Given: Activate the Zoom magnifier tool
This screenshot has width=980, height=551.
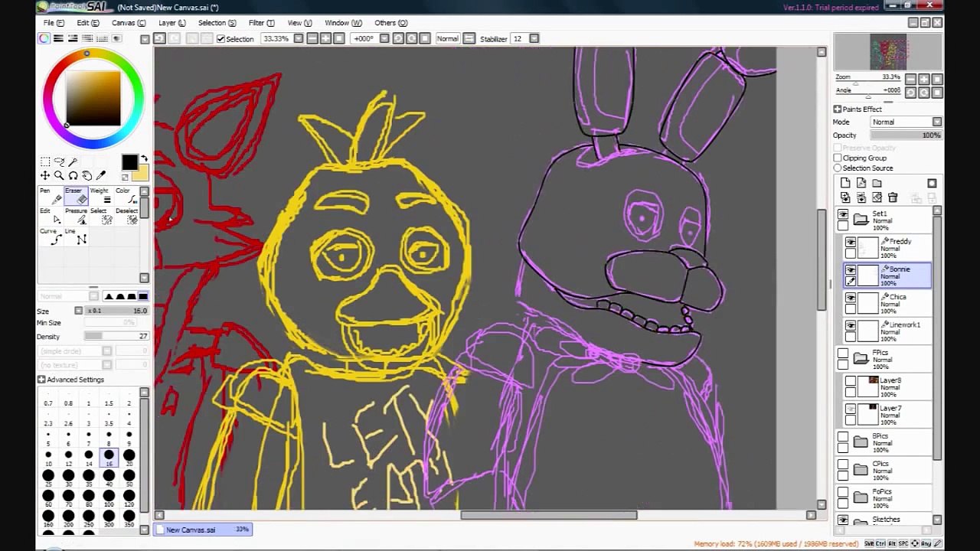Looking at the screenshot, I should point(59,175).
